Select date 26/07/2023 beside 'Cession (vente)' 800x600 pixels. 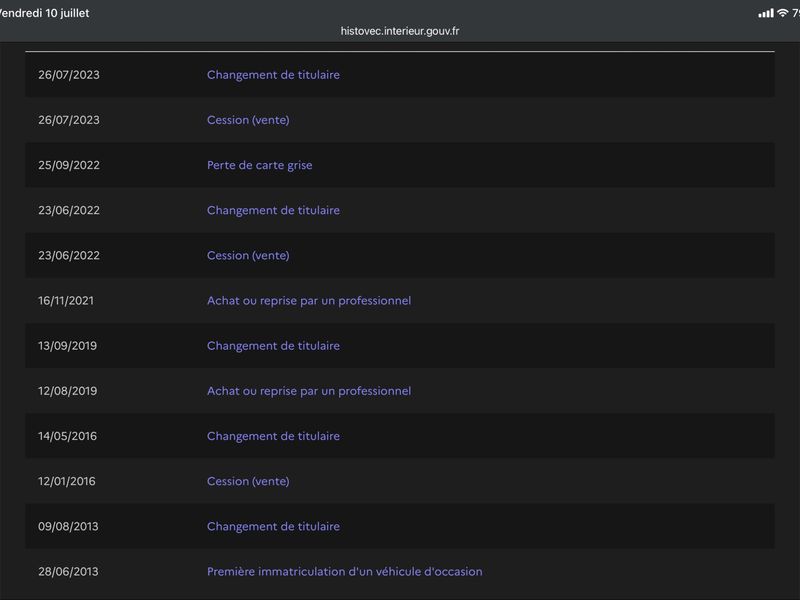pos(69,120)
